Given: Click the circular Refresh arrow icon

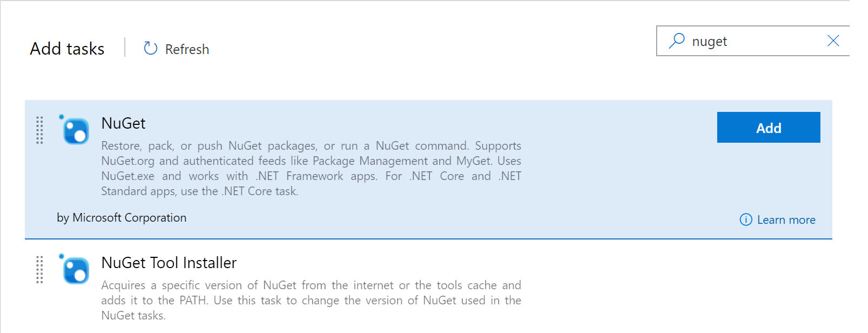Looking at the screenshot, I should point(150,49).
